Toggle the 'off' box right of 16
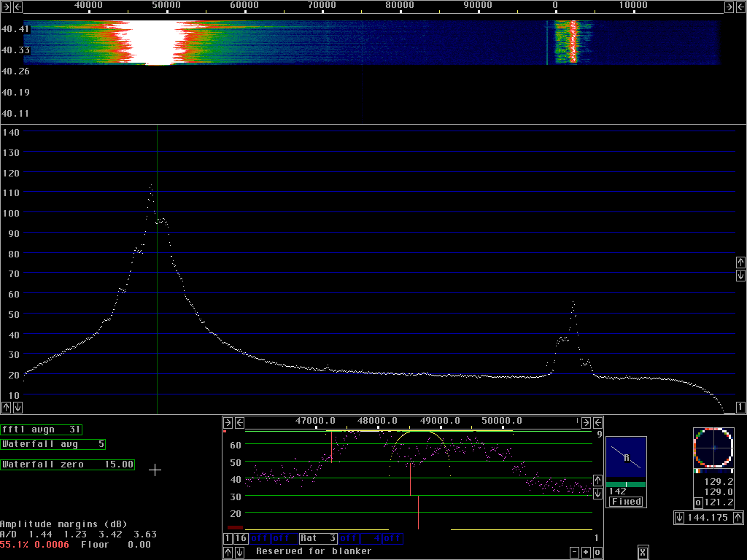 click(x=260, y=539)
